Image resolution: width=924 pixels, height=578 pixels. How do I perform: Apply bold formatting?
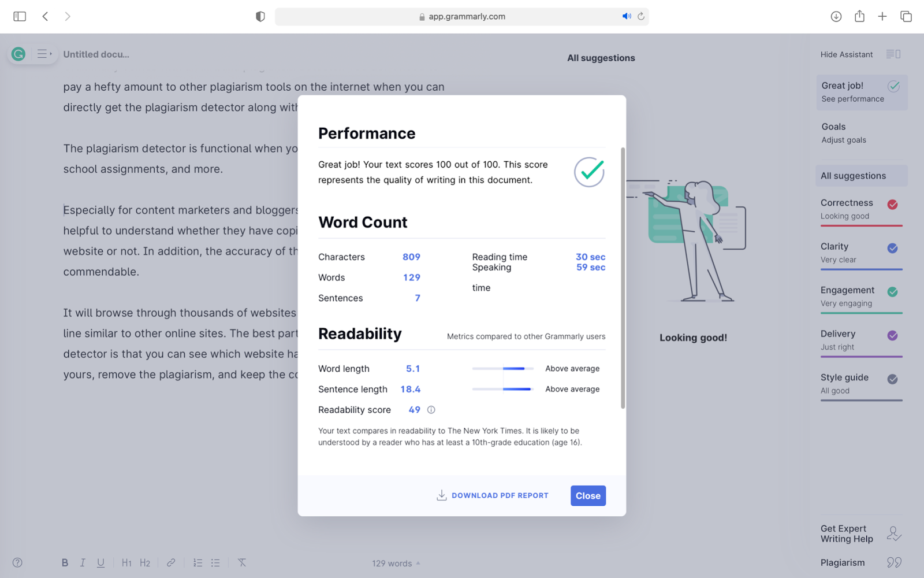pyautogui.click(x=65, y=563)
